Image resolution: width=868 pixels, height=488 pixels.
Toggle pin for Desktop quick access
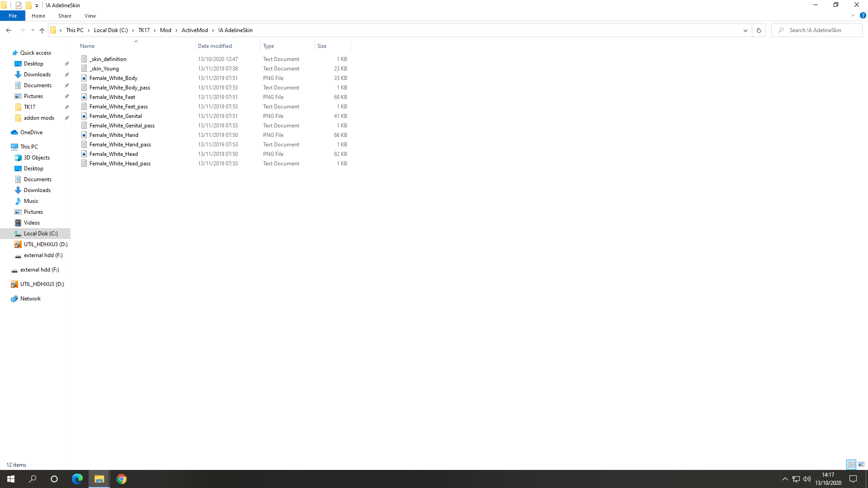(x=67, y=64)
